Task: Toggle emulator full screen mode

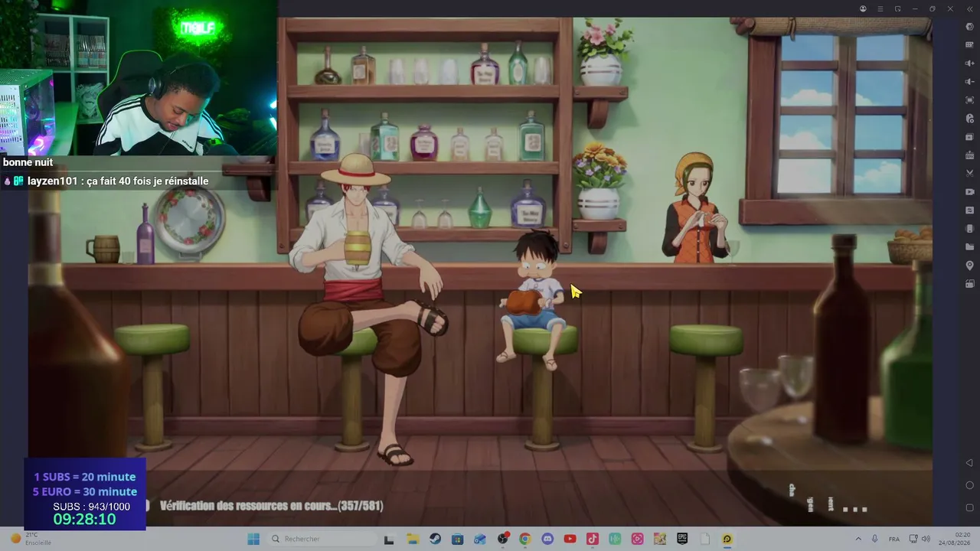Action: (969, 100)
